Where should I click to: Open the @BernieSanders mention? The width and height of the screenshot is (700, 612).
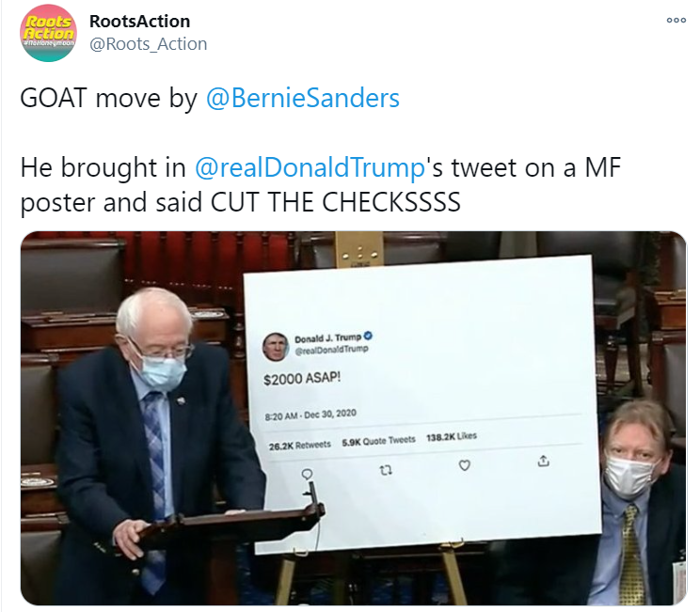click(302, 98)
